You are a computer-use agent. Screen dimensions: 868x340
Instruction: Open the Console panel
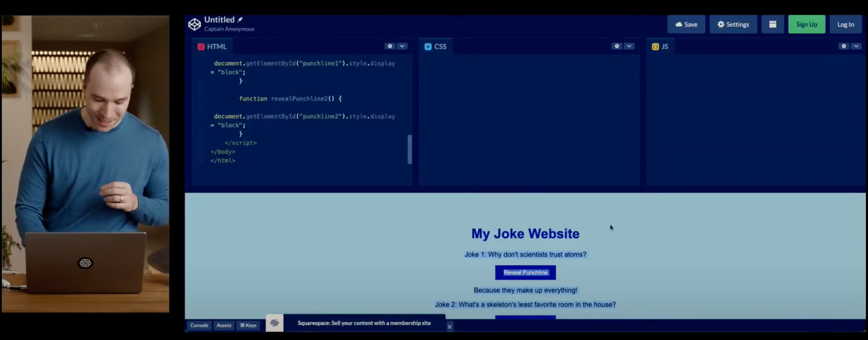click(x=199, y=325)
